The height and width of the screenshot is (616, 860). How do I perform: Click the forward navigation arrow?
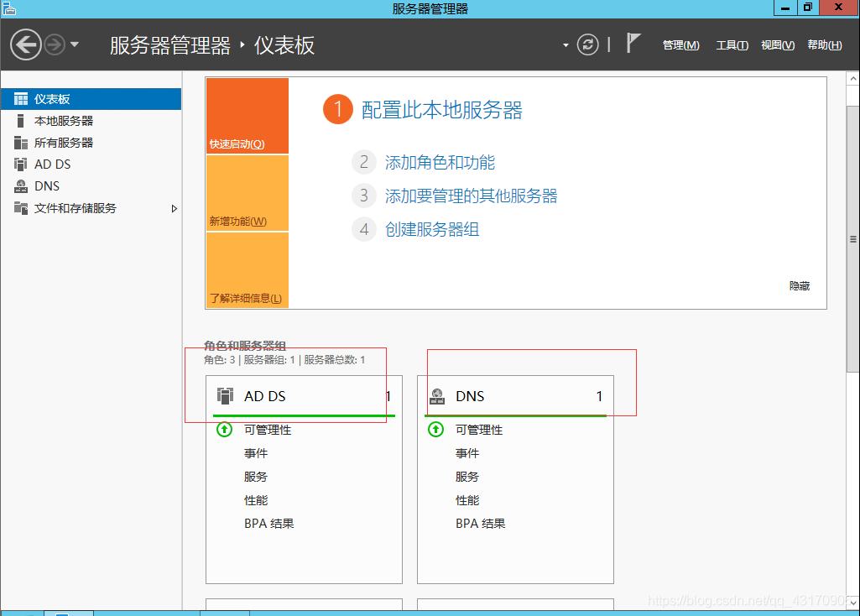point(55,44)
